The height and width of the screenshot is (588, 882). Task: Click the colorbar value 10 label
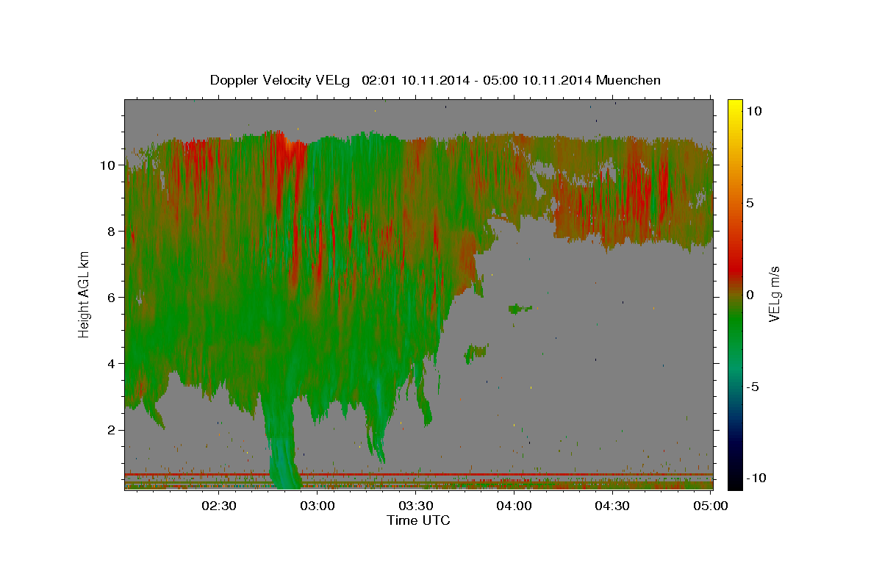pyautogui.click(x=753, y=111)
